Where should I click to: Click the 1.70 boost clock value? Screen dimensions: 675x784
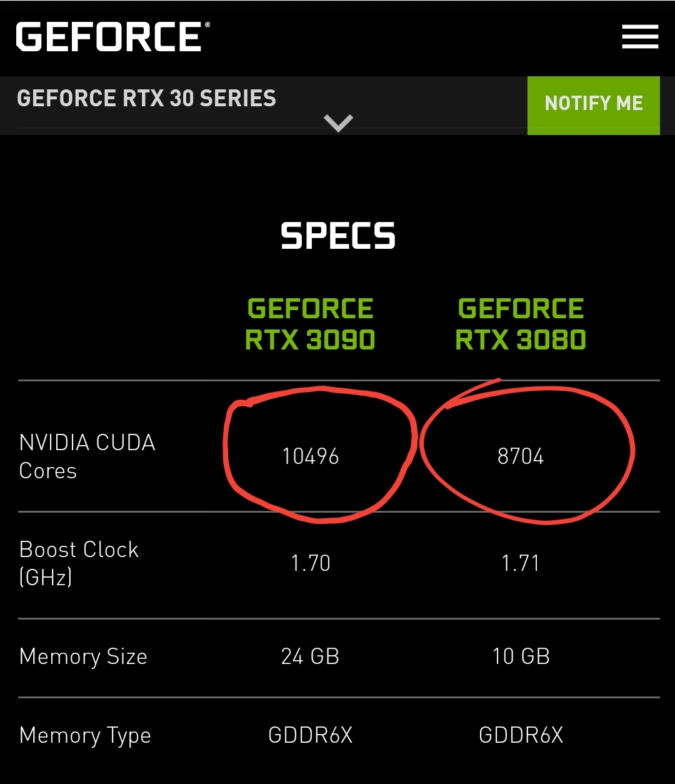point(310,563)
